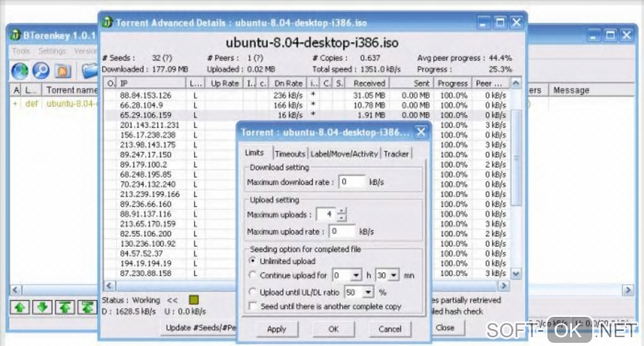
Task: Select peer row 201.143.211.231
Action: point(170,124)
